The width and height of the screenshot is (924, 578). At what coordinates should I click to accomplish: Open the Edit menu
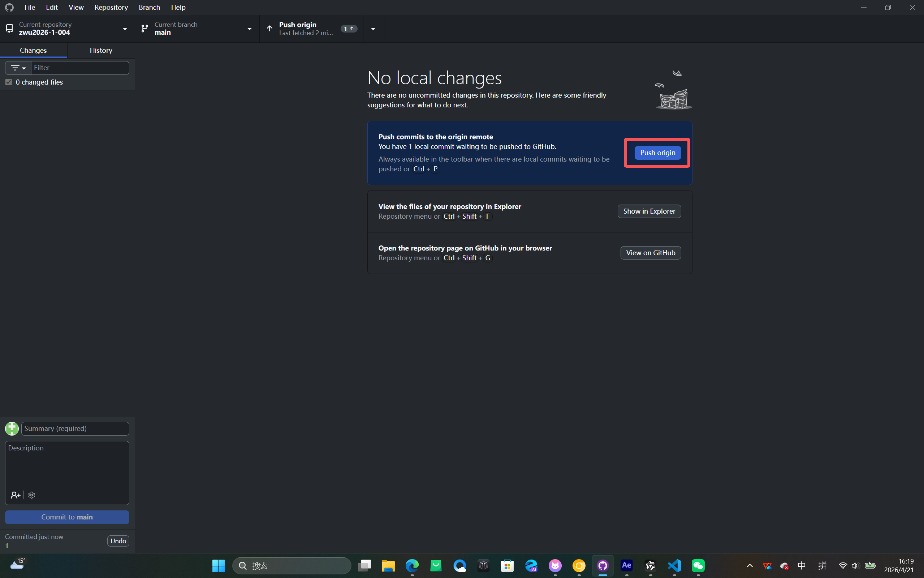click(x=52, y=7)
